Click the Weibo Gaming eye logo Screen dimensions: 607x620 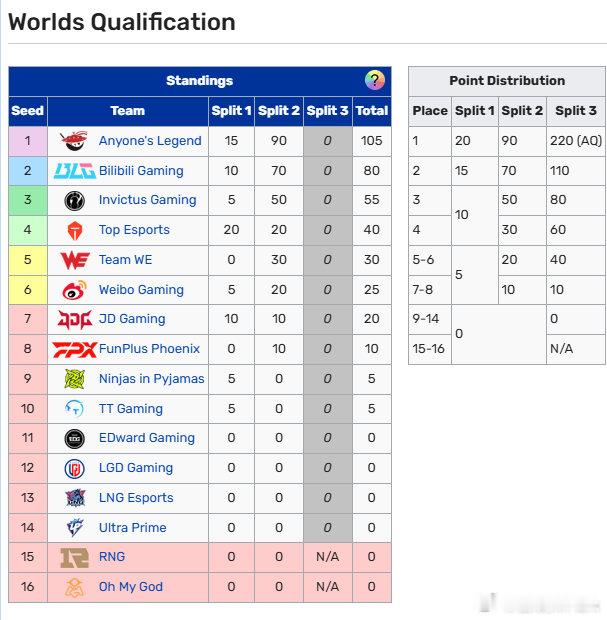click(74, 290)
